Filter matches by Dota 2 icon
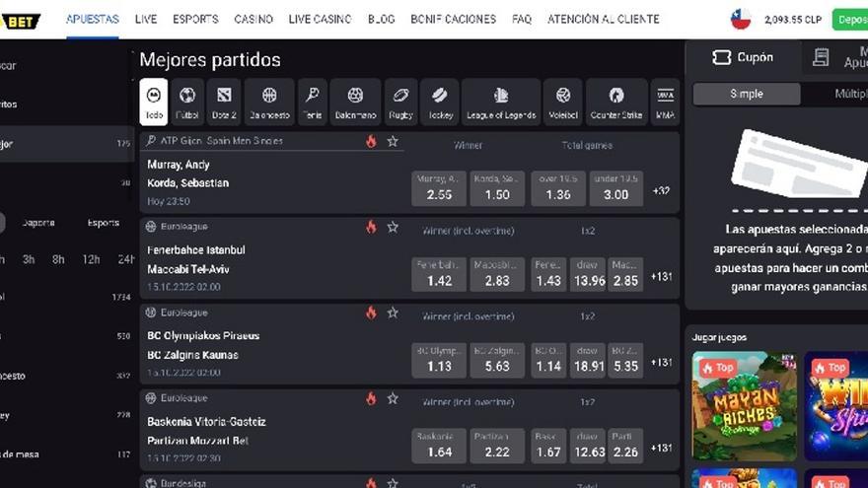 224,103
